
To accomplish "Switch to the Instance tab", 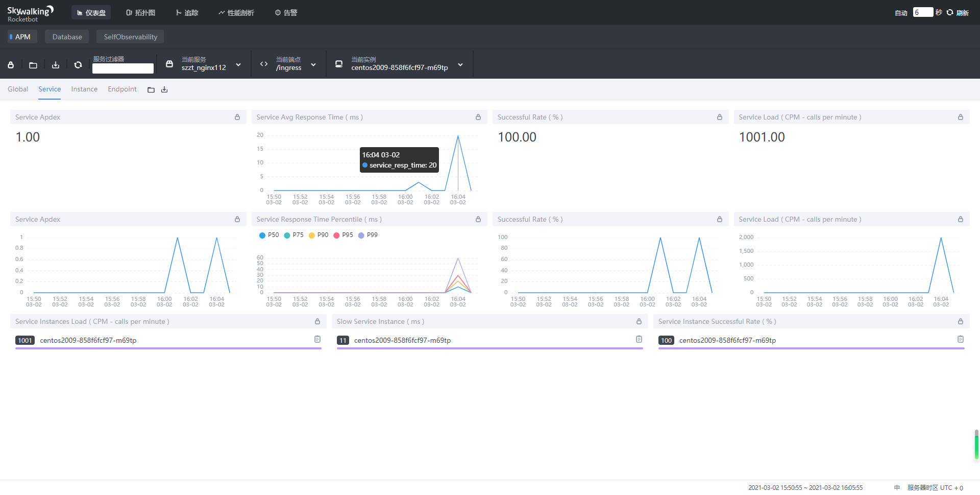I will [84, 89].
